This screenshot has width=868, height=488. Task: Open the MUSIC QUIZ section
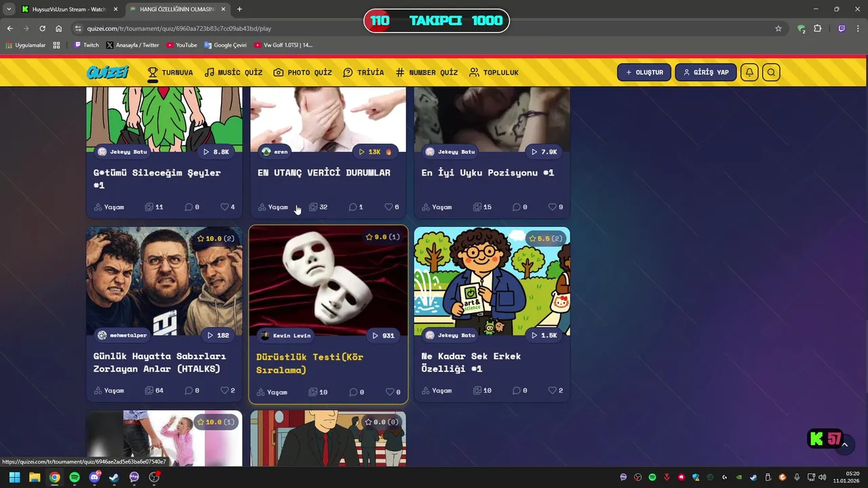click(x=233, y=73)
